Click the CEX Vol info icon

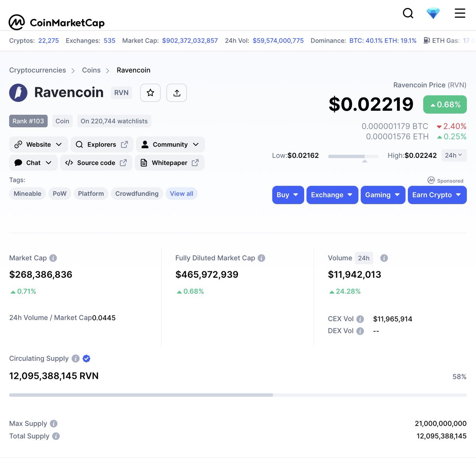click(360, 319)
